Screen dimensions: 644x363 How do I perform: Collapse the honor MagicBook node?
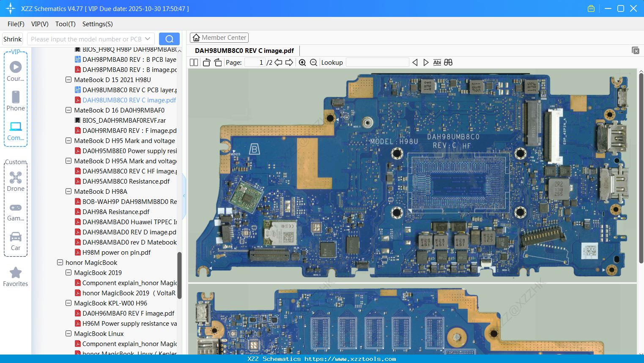(x=60, y=262)
